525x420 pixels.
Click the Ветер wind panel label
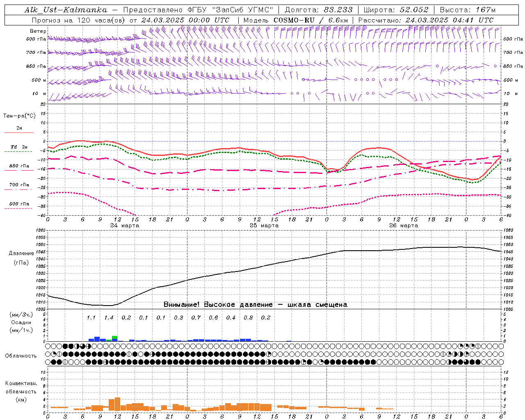click(x=38, y=31)
